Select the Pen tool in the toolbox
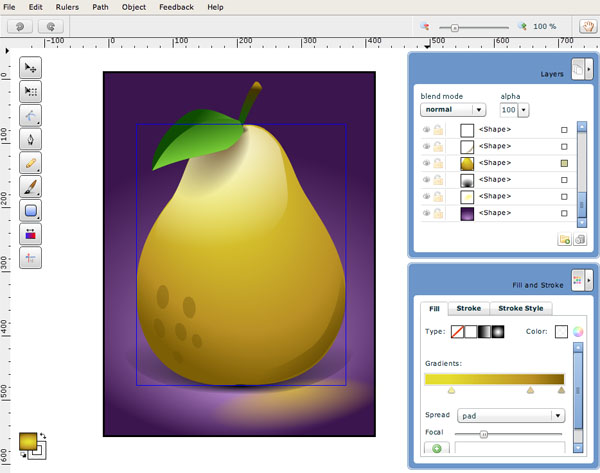The image size is (600, 473). tap(31, 139)
